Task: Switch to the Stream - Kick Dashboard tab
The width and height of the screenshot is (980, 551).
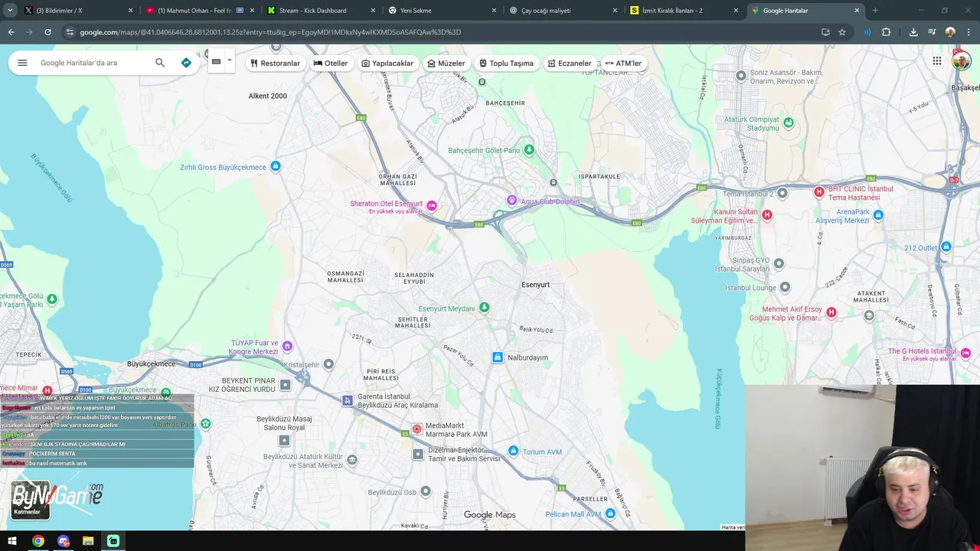Action: [x=322, y=11]
